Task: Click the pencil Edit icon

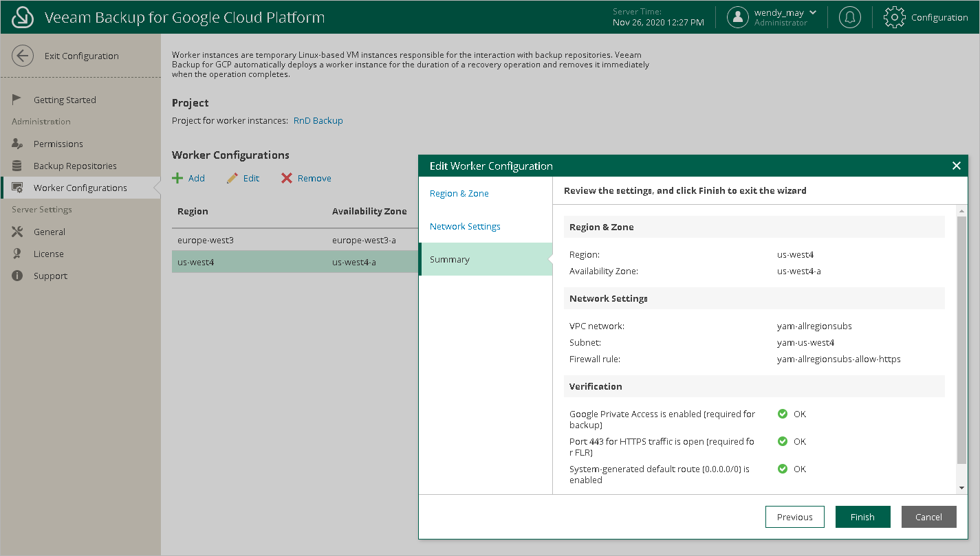Action: coord(232,178)
